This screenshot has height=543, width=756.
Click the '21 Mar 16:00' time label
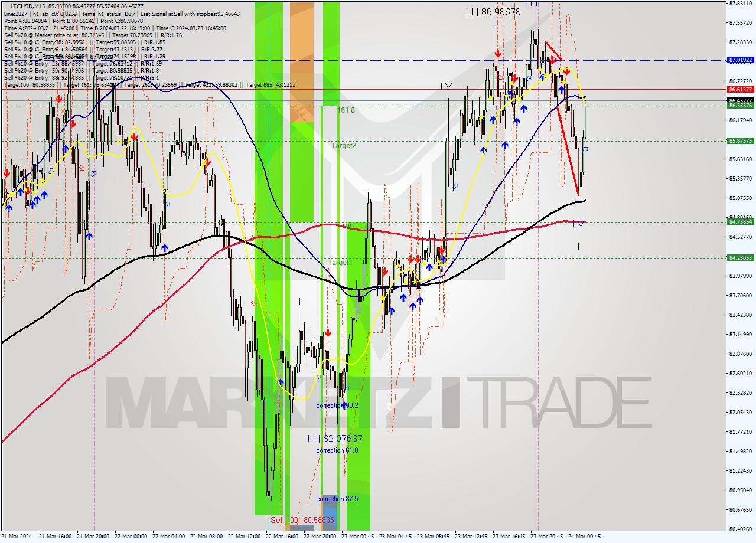(56, 537)
